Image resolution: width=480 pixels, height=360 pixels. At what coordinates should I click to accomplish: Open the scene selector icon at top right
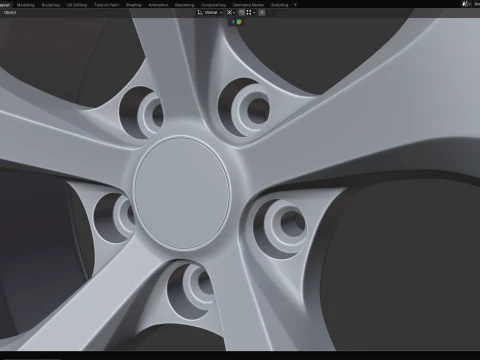467,4
